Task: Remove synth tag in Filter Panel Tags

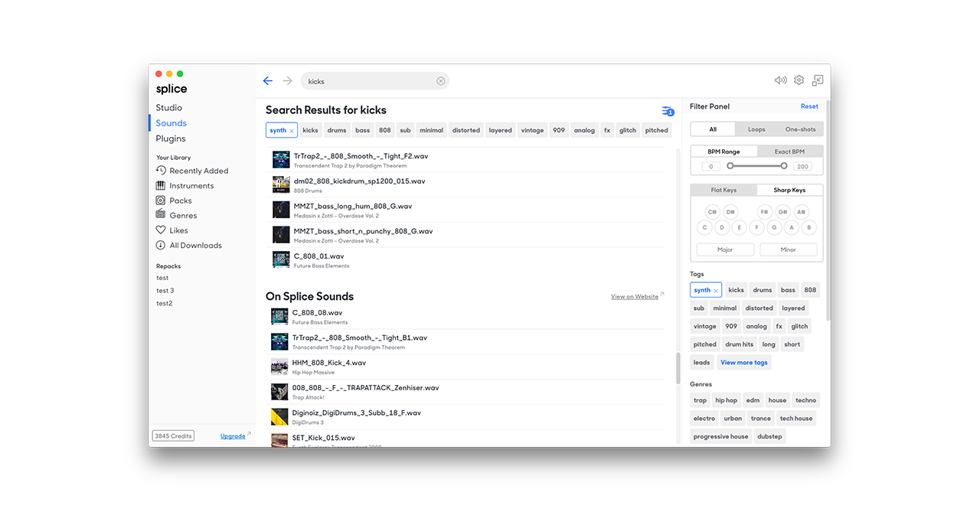Action: coord(716,291)
